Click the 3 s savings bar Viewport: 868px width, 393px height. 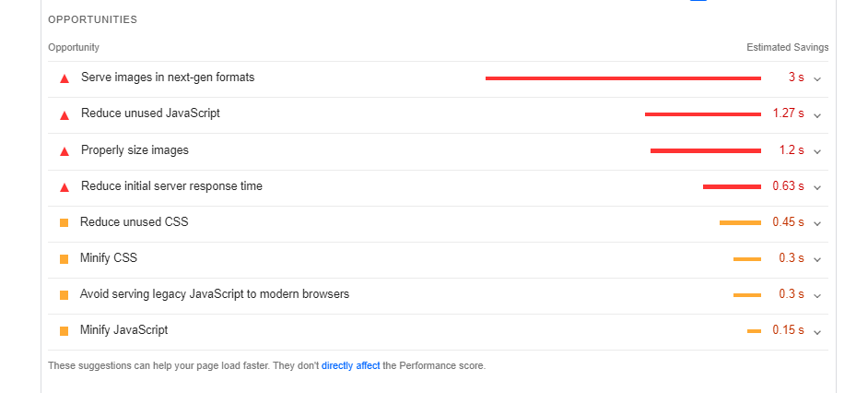623,78
